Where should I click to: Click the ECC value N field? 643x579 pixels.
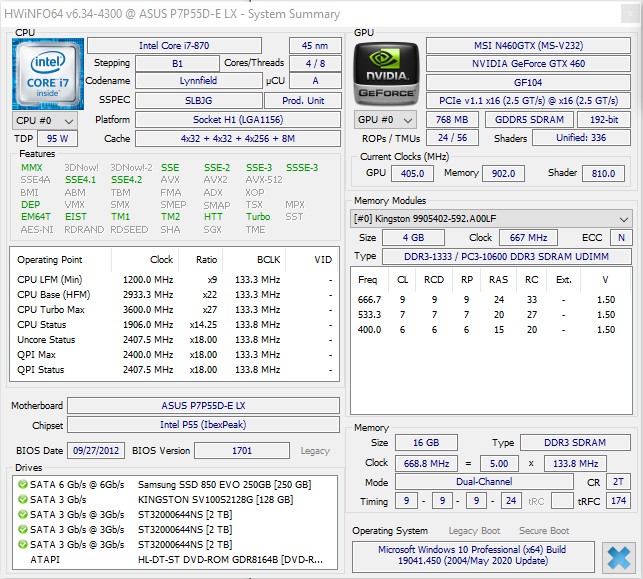[x=621, y=237]
